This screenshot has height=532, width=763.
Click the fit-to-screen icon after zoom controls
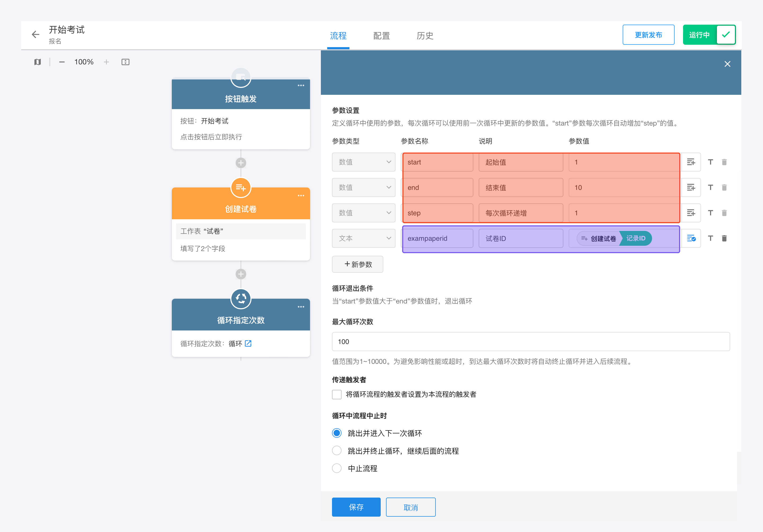pos(125,62)
